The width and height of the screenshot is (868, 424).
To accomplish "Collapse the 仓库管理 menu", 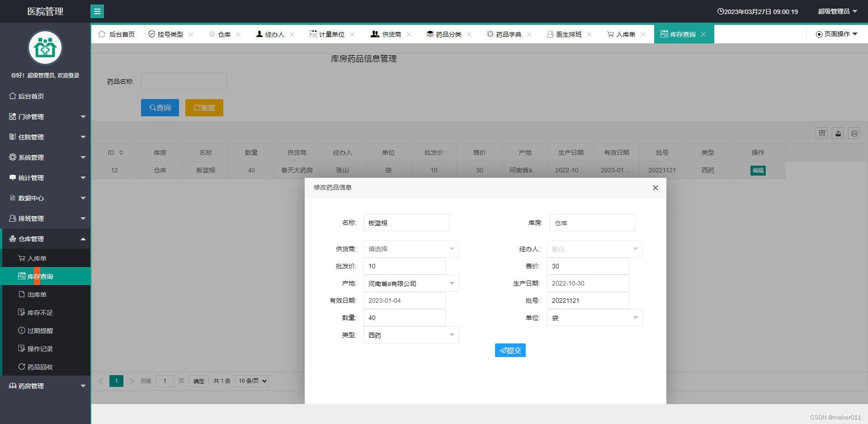I will click(x=45, y=239).
